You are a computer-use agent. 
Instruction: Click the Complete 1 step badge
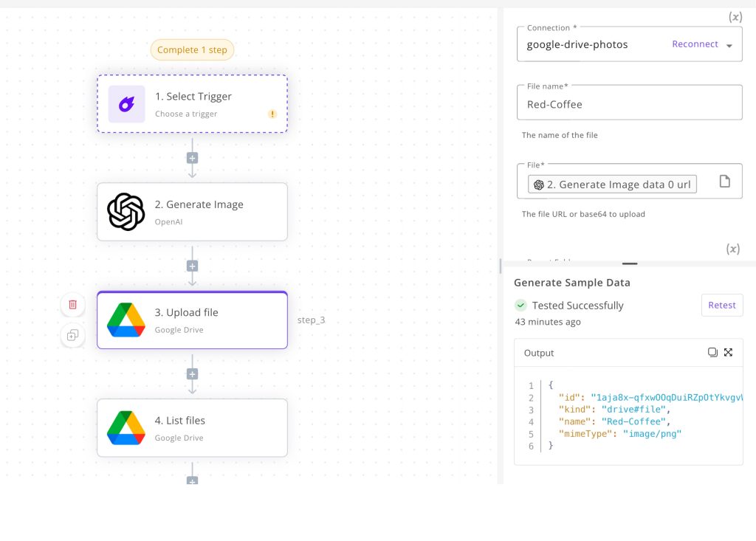click(x=192, y=49)
